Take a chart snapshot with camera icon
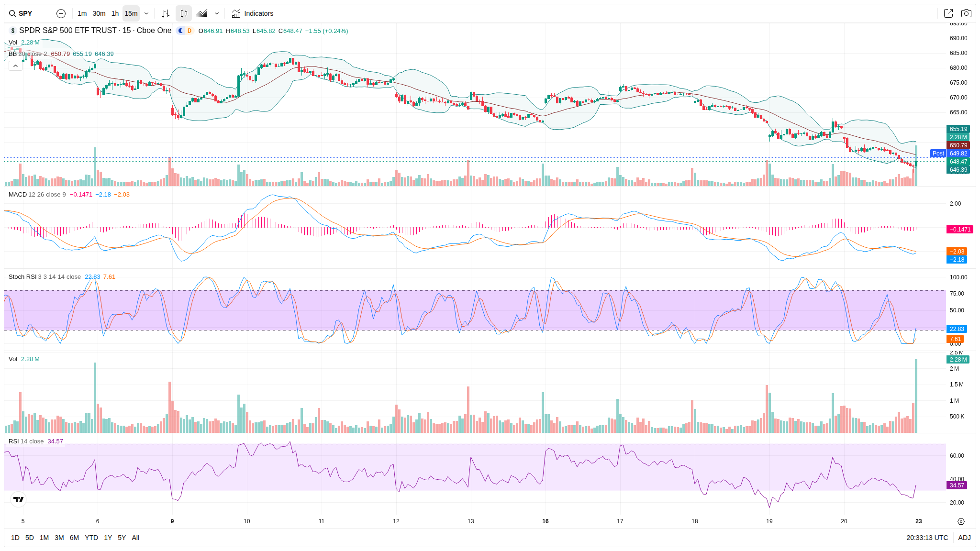Image resolution: width=980 pixels, height=551 pixels. point(966,13)
